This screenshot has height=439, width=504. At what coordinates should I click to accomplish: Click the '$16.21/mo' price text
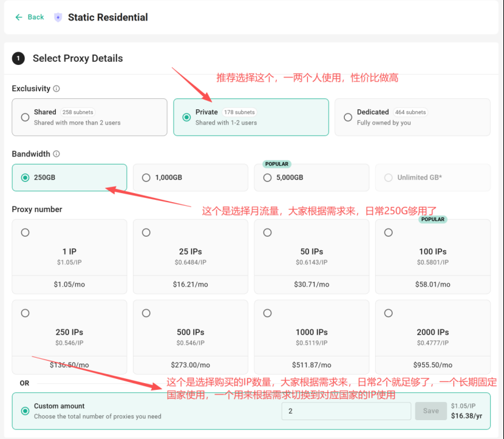click(x=191, y=284)
